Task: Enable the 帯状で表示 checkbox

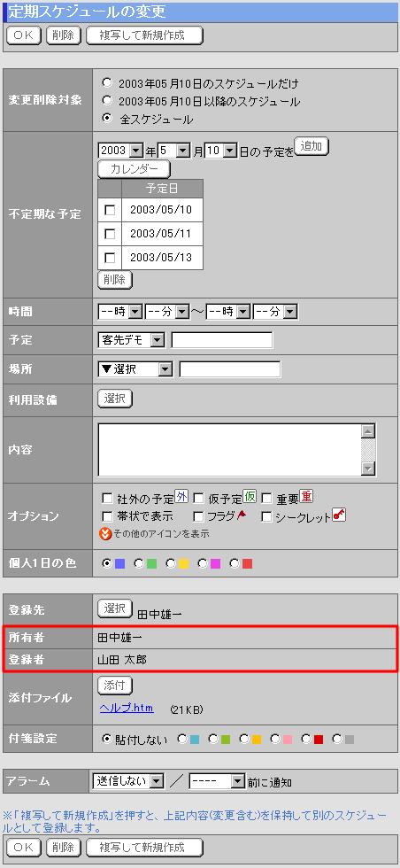Action: (x=108, y=516)
